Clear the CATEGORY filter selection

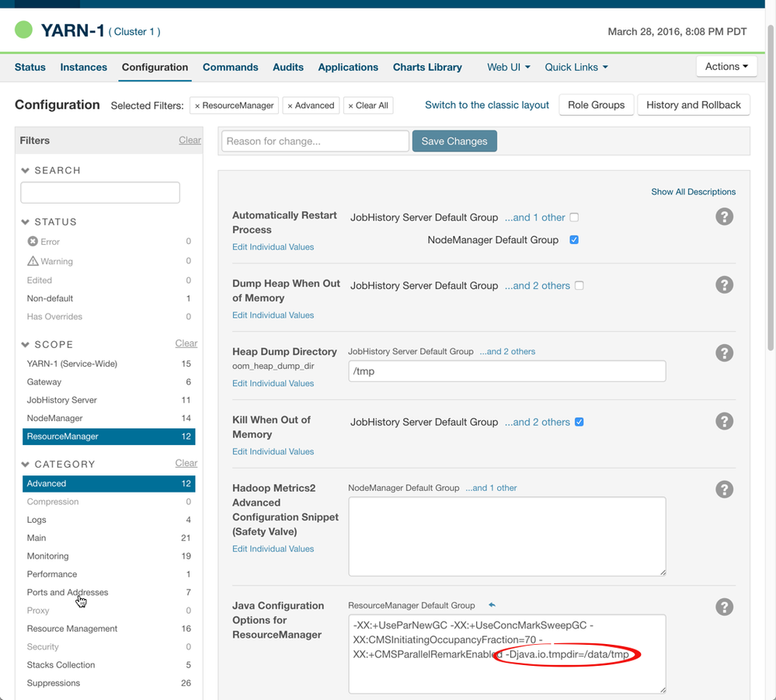point(186,463)
